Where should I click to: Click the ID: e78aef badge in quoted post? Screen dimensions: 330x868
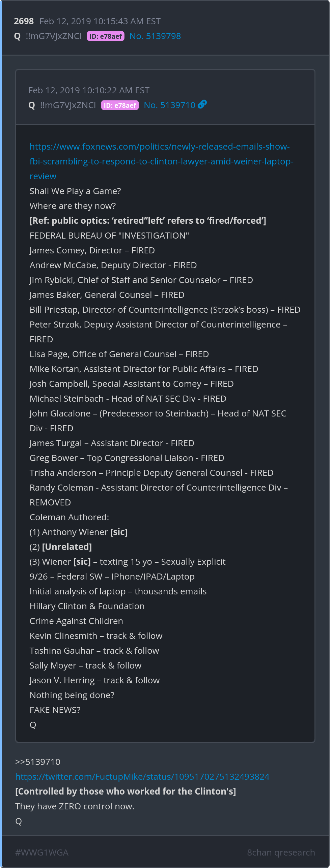tap(120, 105)
